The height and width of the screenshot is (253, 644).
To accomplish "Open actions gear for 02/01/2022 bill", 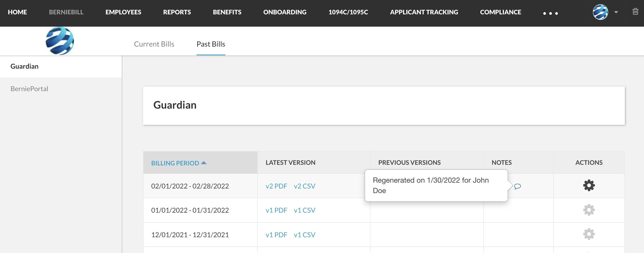I will [589, 185].
